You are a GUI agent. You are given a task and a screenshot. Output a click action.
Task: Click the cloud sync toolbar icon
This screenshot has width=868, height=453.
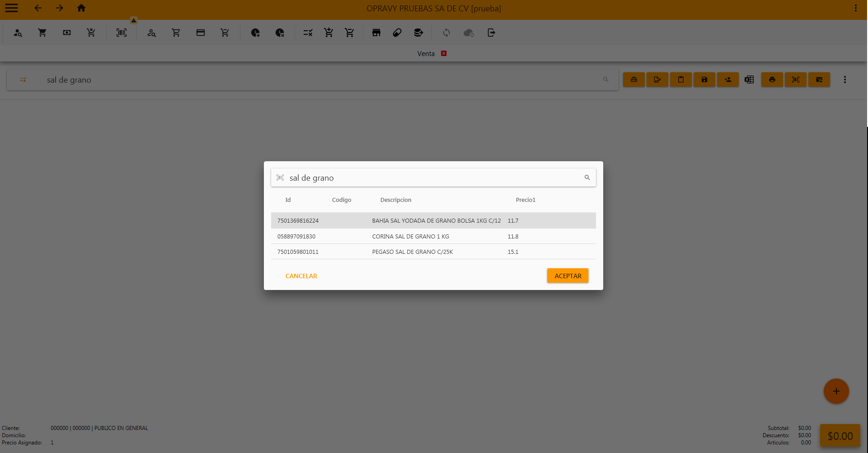tap(469, 33)
